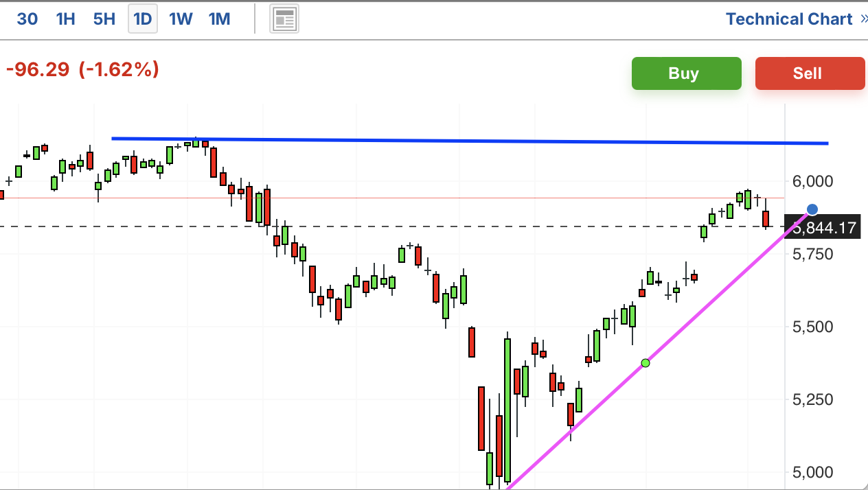
Task: Select the green midpoint handle on magenta line
Action: coord(645,362)
